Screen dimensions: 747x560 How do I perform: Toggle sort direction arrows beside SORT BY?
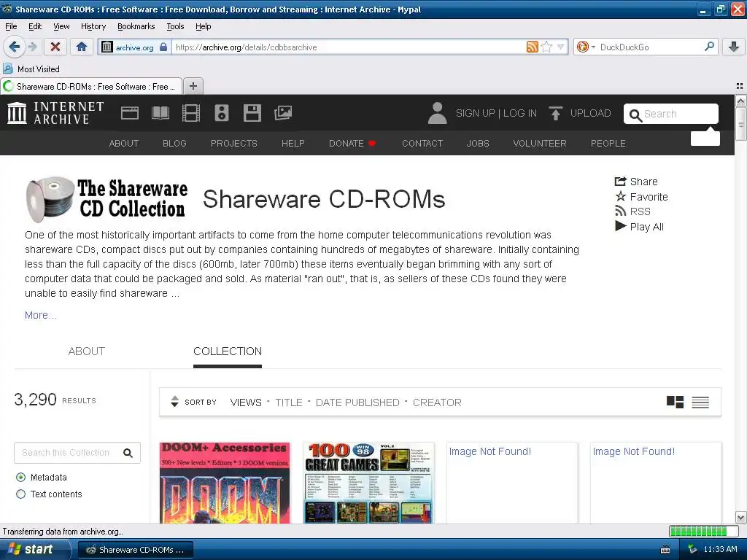[175, 402]
